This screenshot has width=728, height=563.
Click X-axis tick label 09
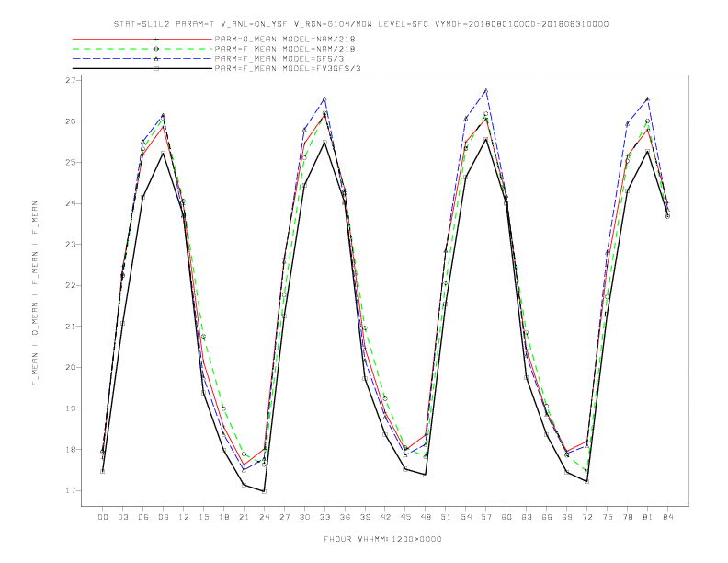click(163, 517)
